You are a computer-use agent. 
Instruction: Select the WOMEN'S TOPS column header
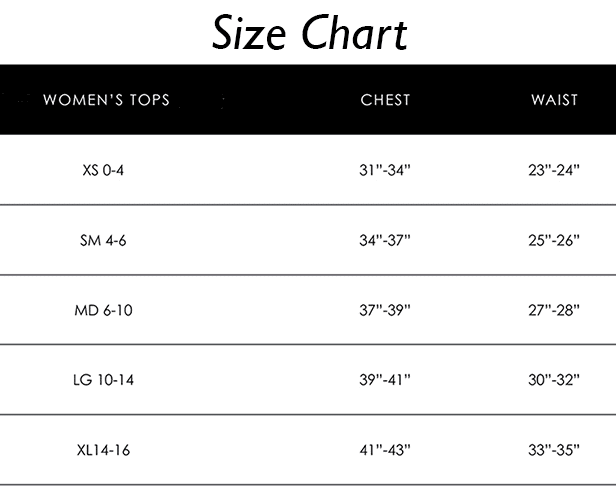pyautogui.click(x=106, y=100)
